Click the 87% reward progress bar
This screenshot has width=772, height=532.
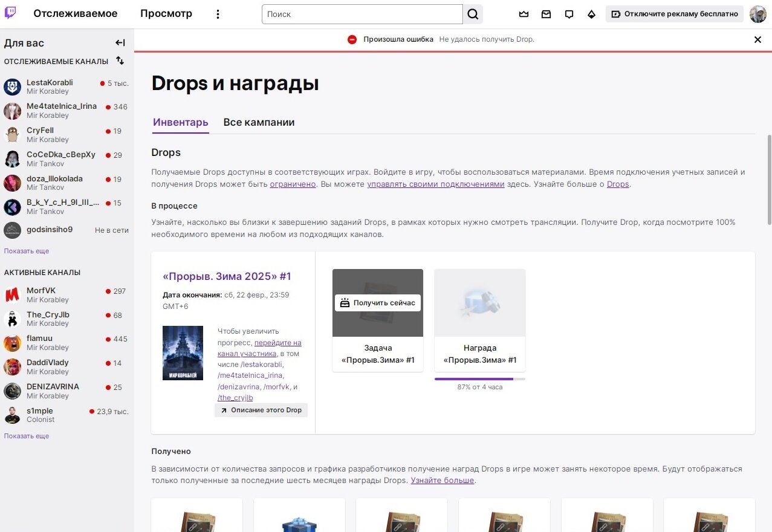click(479, 379)
